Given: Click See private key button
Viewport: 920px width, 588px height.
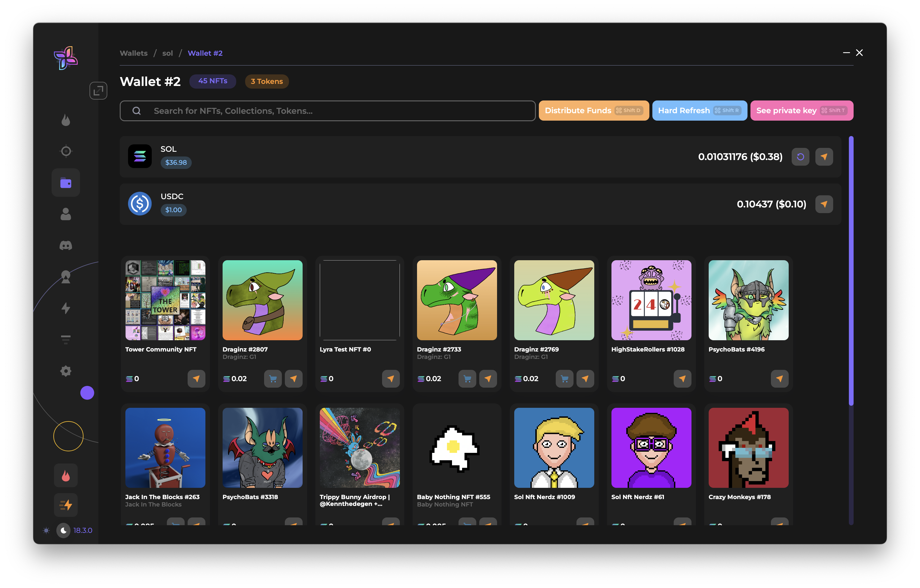Looking at the screenshot, I should click(x=801, y=111).
